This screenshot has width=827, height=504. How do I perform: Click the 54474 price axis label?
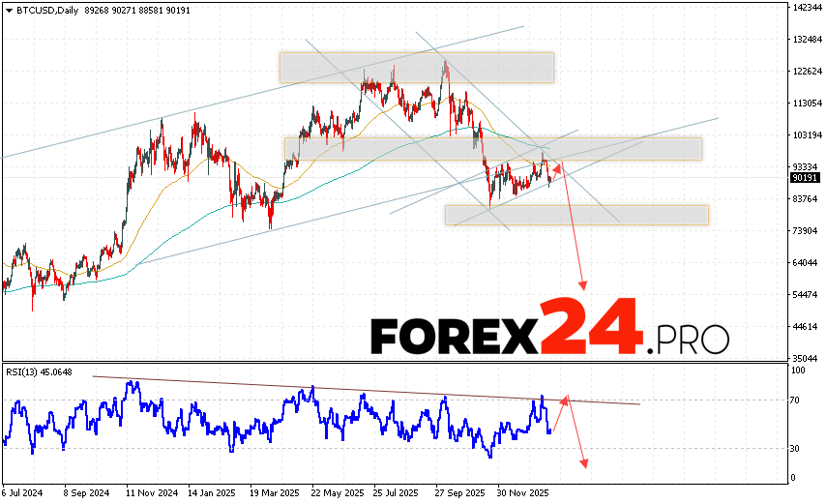[x=804, y=294]
